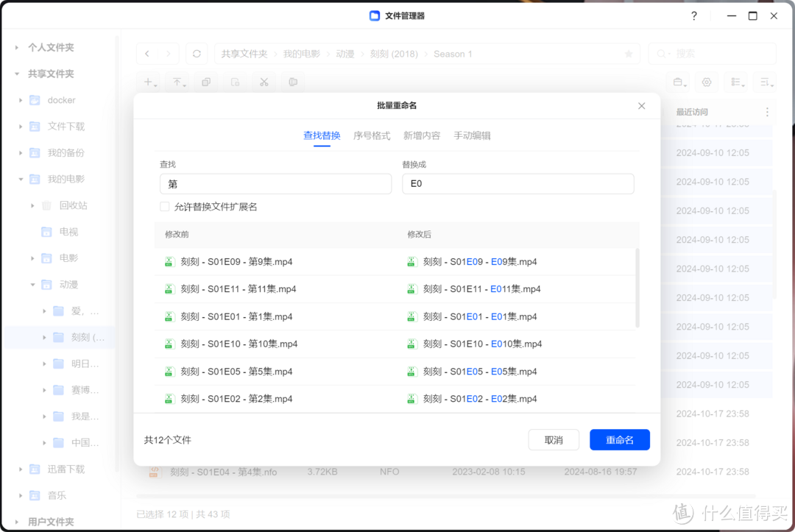Click inside the 替换成 input field
This screenshot has width=795, height=532.
tap(518, 183)
